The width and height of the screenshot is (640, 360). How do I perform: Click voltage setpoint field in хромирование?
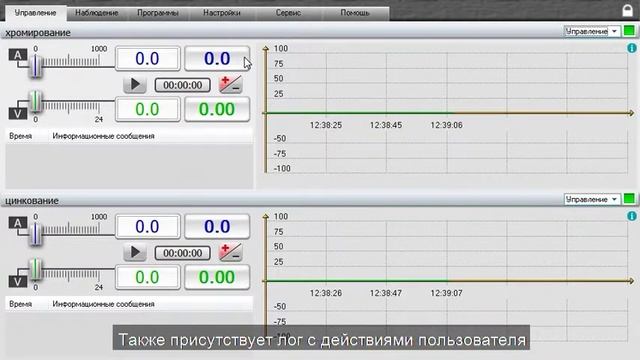pos(147,109)
